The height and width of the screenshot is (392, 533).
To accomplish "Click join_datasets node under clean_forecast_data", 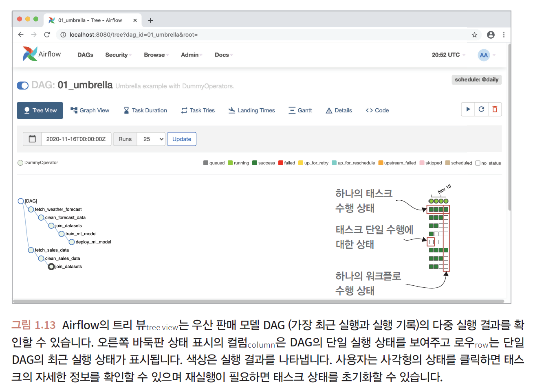I will click(51, 226).
